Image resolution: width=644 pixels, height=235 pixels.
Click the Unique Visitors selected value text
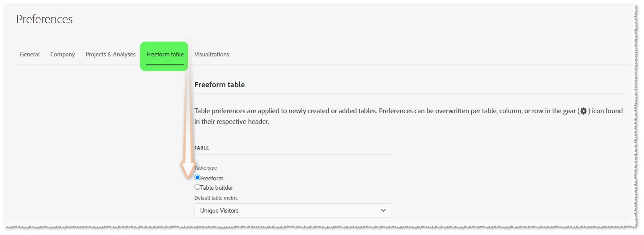[x=219, y=210]
